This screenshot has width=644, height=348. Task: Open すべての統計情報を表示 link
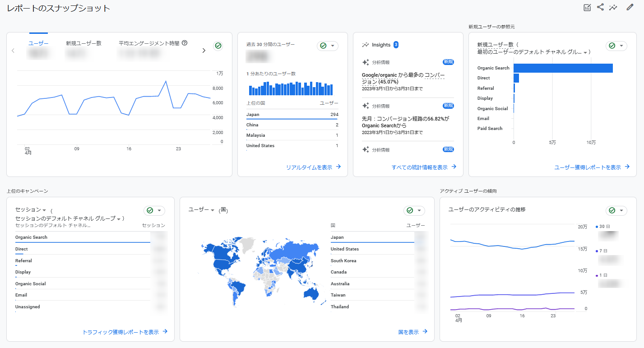pyautogui.click(x=424, y=167)
